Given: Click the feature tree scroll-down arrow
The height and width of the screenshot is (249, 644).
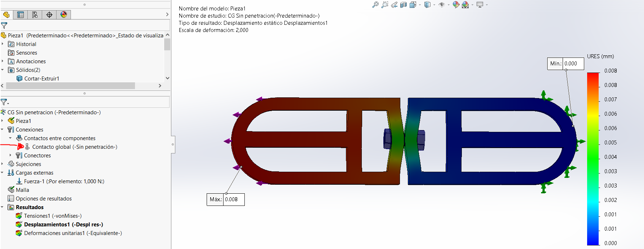Looking at the screenshot, I should tap(167, 78).
